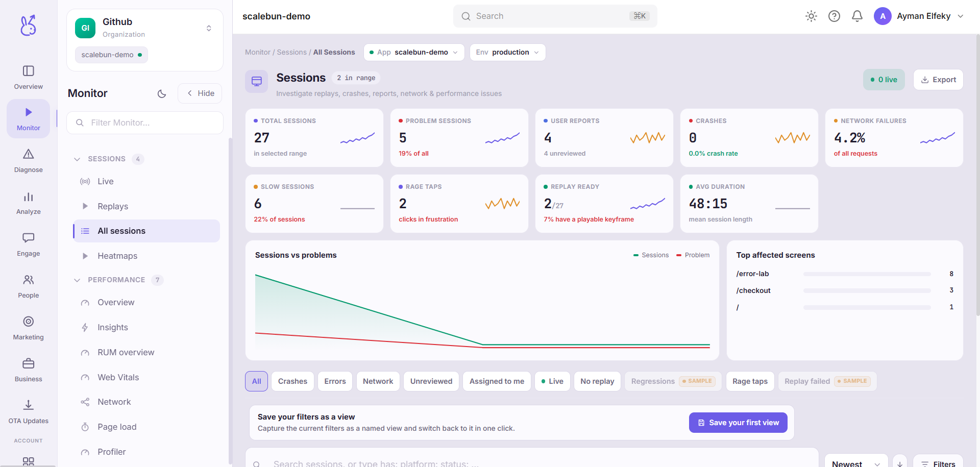Open Business in the left rail

(29, 370)
